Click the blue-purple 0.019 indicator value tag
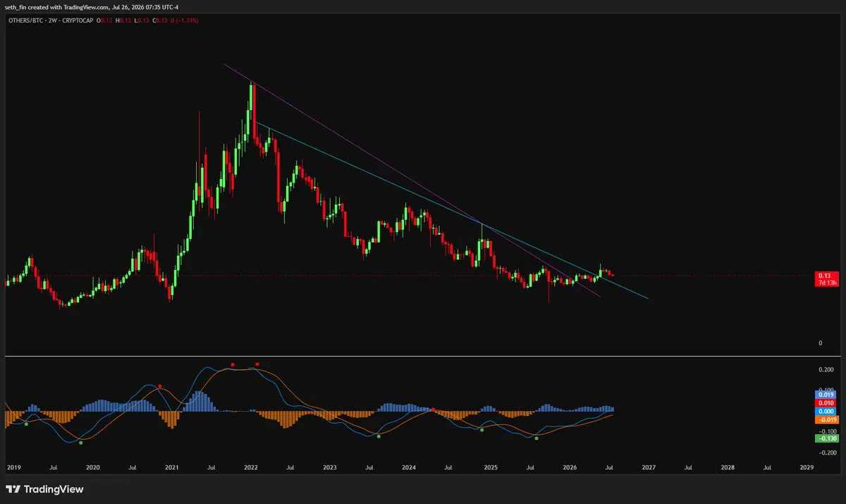Image resolution: width=846 pixels, height=504 pixels. pos(824,395)
